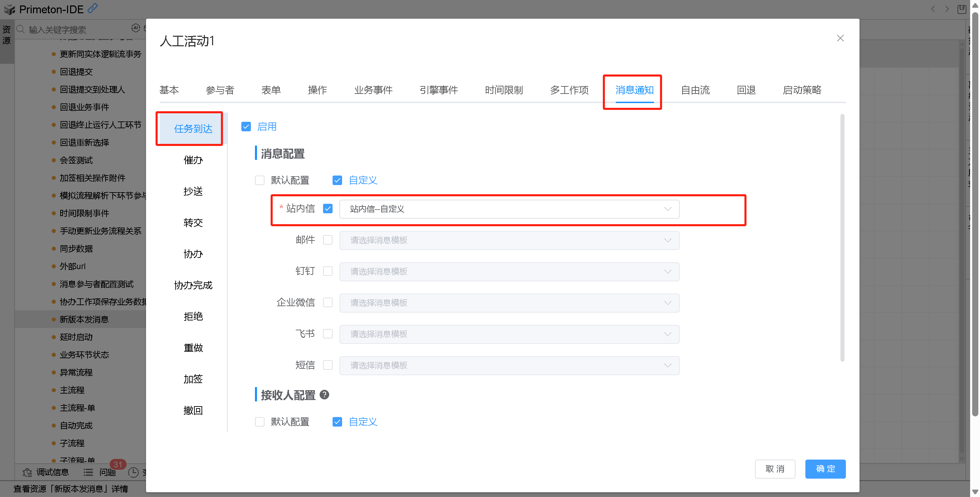This screenshot has width=980, height=497.
Task: Select 催办 in the left notification menu
Action: [193, 160]
